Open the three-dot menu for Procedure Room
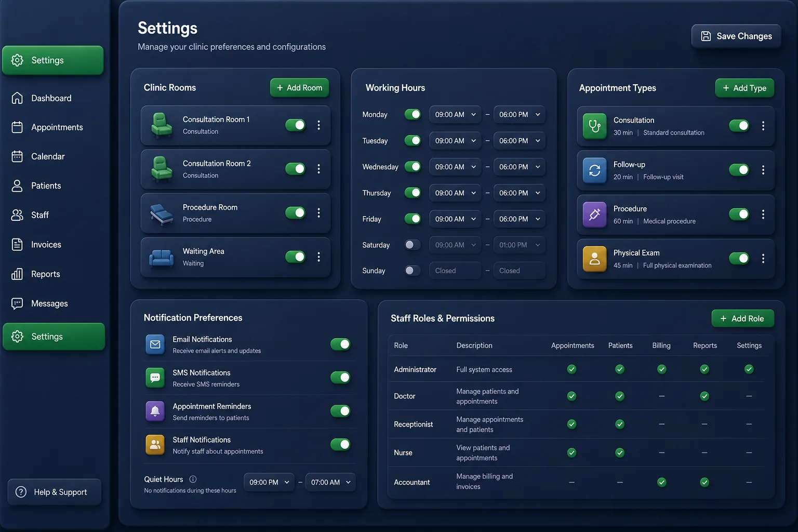This screenshot has height=532, width=798. point(318,213)
